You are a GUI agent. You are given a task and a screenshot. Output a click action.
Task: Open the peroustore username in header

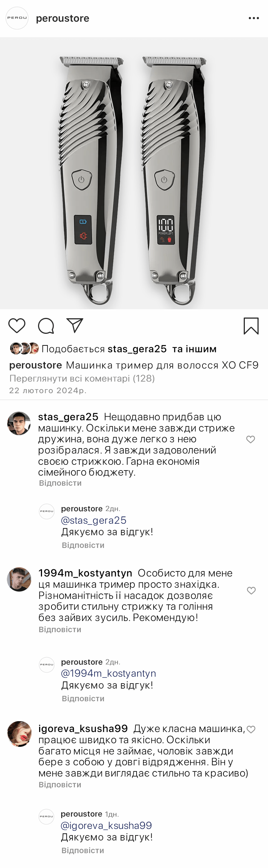click(x=62, y=18)
